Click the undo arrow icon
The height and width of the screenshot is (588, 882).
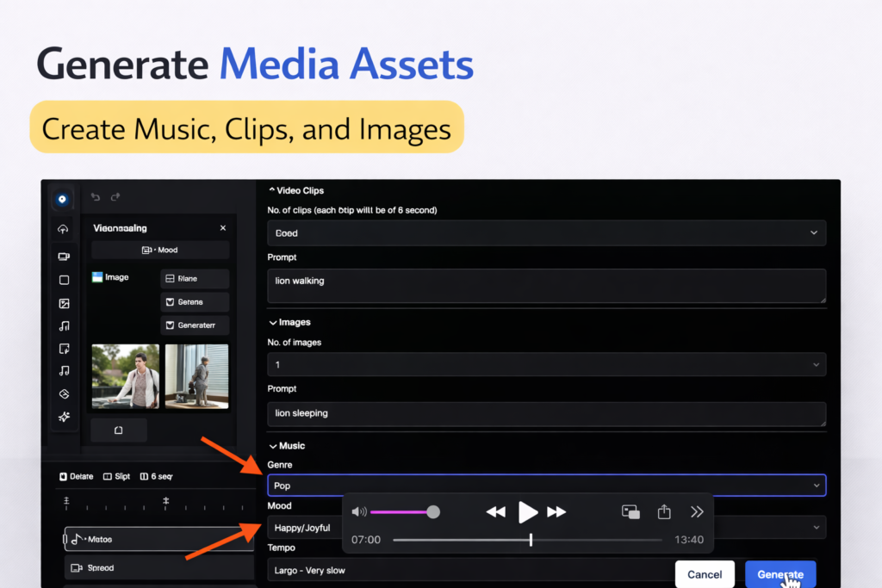click(96, 197)
